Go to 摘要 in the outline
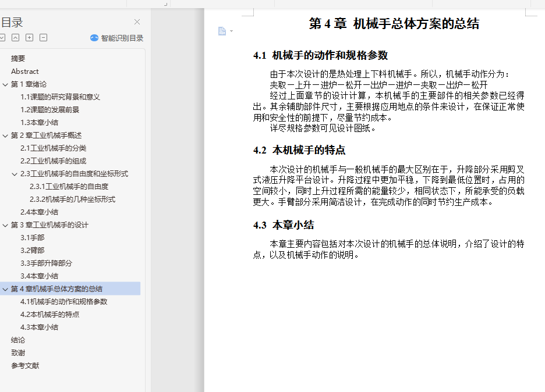The width and height of the screenshot is (545, 392). (18, 58)
